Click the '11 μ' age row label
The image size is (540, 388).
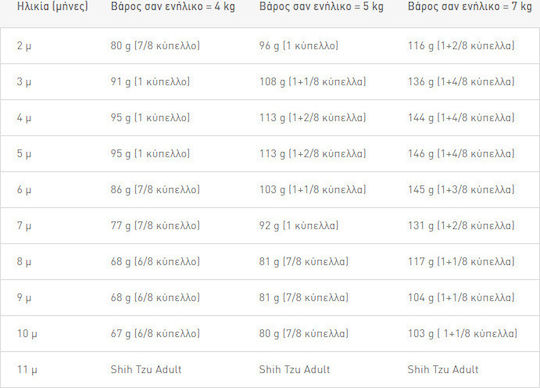click(27, 370)
